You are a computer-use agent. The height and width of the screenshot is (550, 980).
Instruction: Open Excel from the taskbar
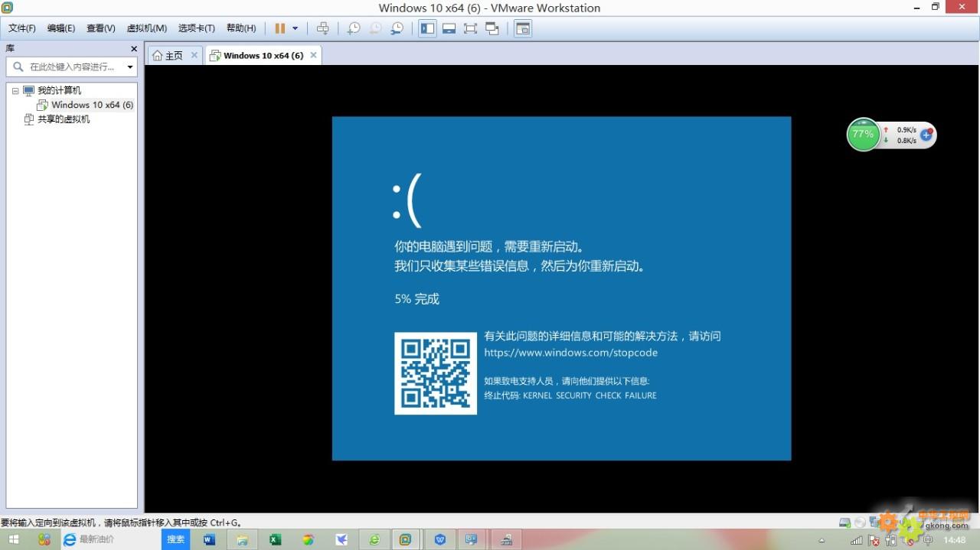pyautogui.click(x=275, y=539)
